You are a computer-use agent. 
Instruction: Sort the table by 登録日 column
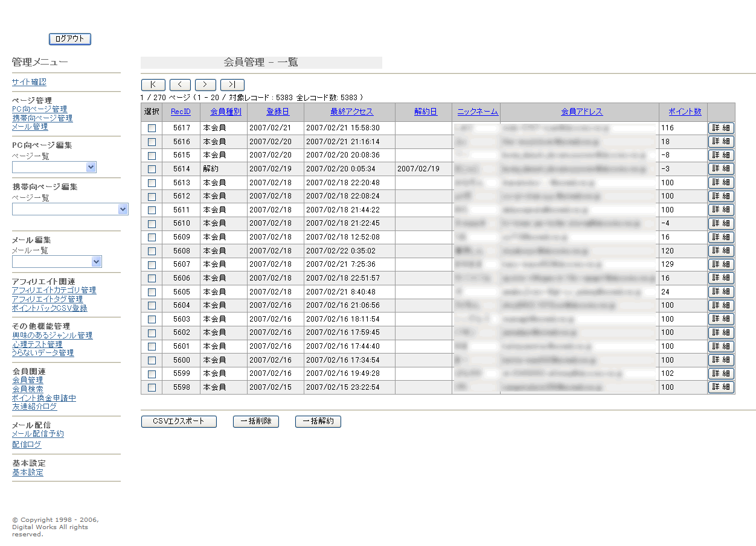tap(278, 112)
